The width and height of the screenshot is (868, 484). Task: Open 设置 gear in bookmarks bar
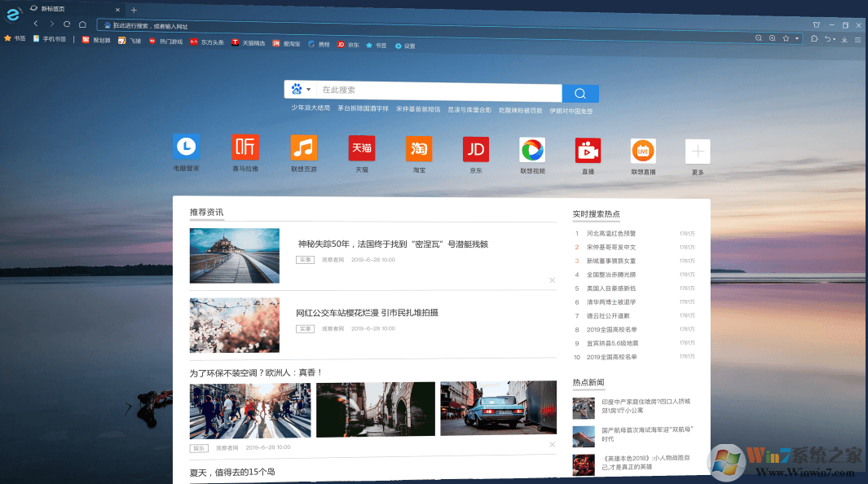pos(405,46)
